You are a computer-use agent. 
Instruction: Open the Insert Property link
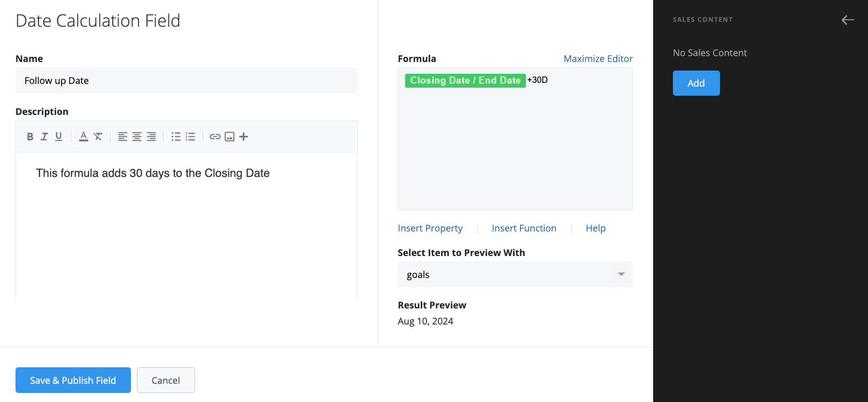point(430,228)
